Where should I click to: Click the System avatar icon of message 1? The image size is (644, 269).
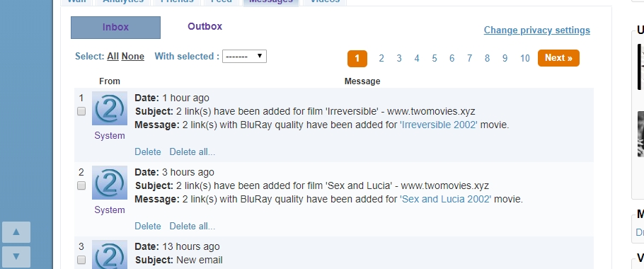pyautogui.click(x=109, y=108)
